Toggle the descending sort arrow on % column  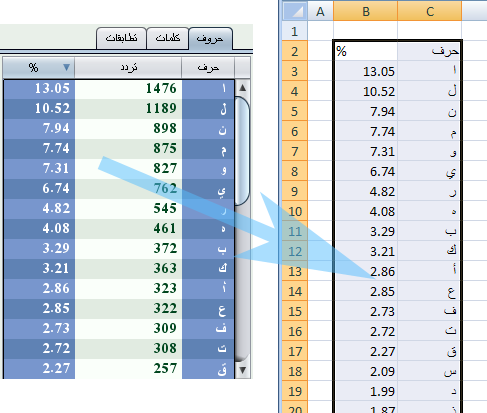pyautogui.click(x=66, y=68)
